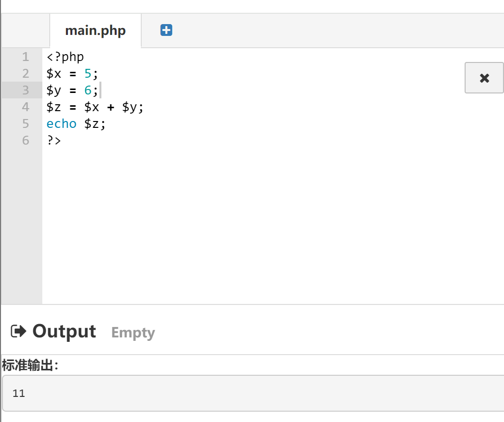504x422 pixels.
Task: Click the Empty label next to Output
Action: (133, 332)
